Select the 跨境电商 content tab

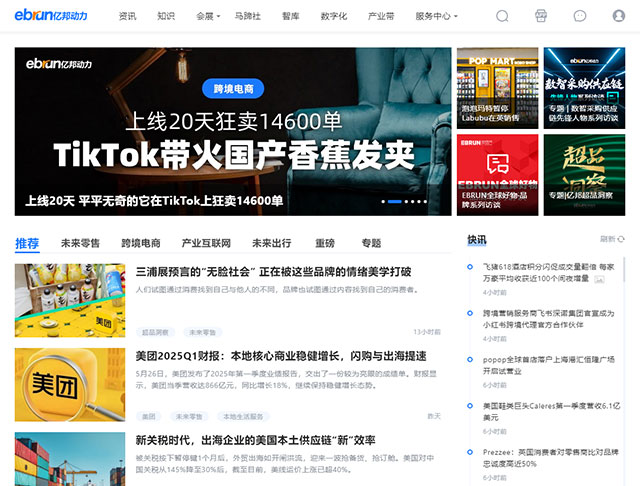click(141, 243)
